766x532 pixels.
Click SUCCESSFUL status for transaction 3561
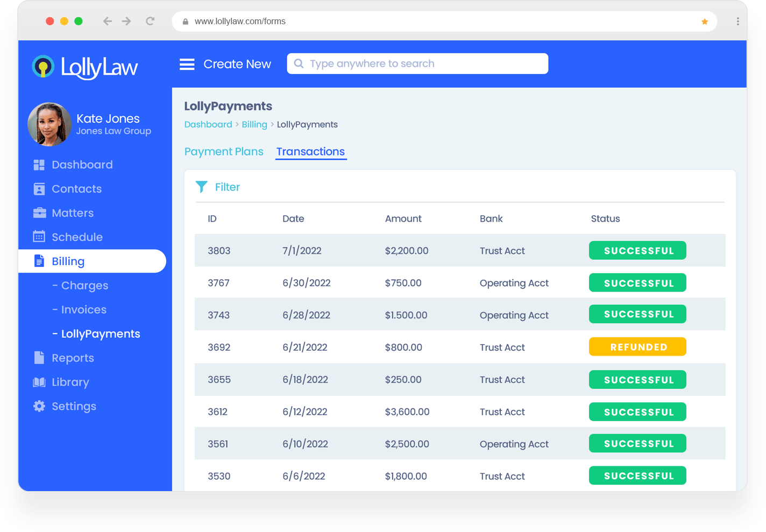[637, 443]
